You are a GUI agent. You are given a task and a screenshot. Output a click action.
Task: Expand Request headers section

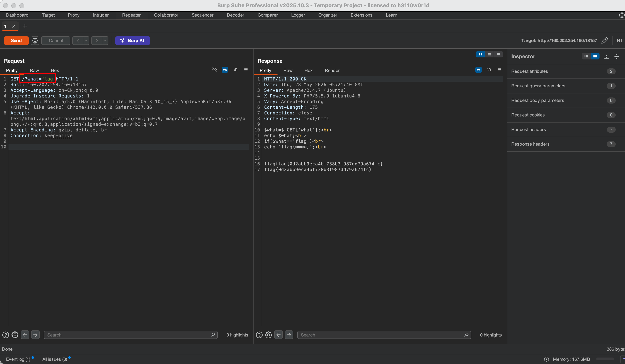(x=566, y=130)
